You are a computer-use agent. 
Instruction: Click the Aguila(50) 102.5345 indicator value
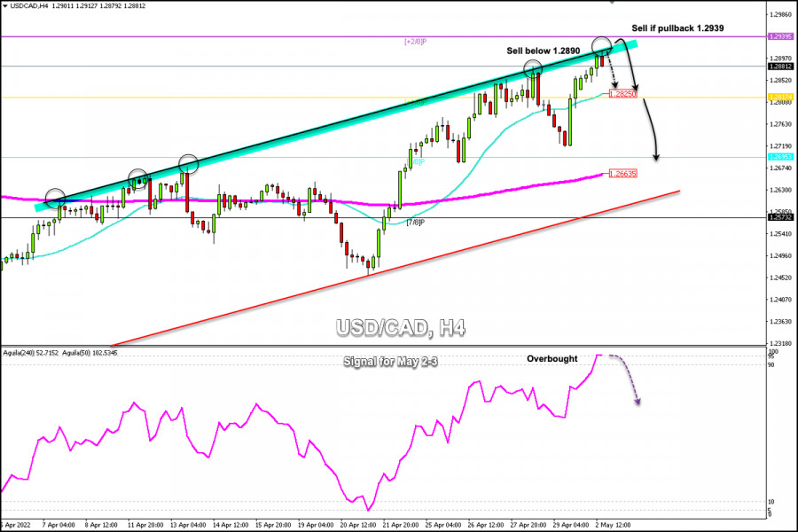tap(90, 353)
